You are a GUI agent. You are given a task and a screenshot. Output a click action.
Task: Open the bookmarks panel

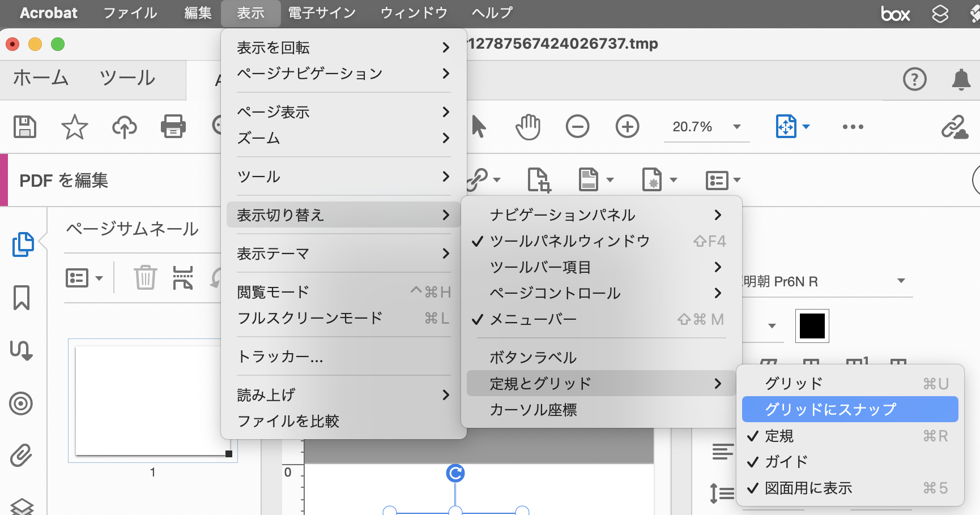(21, 298)
